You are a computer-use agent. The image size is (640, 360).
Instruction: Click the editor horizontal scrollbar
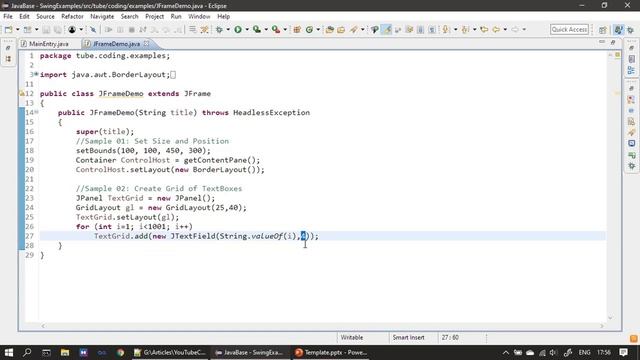pyautogui.click(x=322, y=326)
